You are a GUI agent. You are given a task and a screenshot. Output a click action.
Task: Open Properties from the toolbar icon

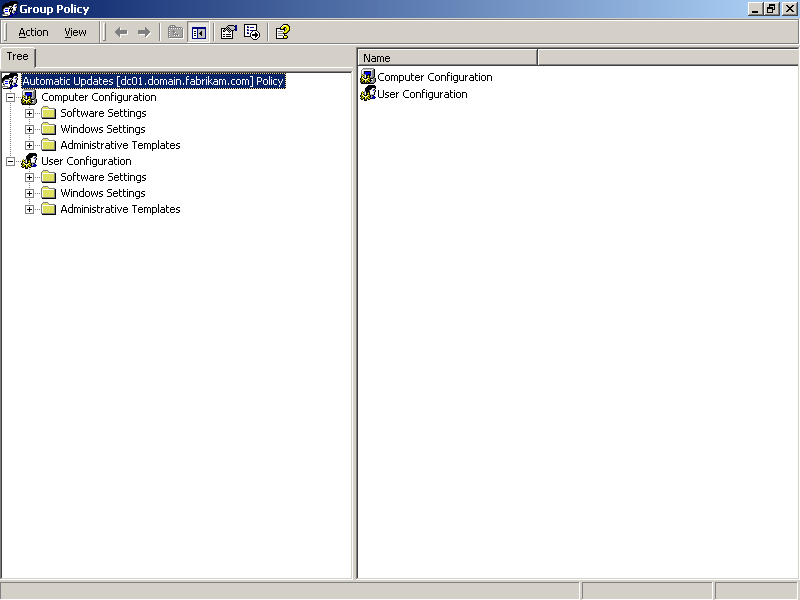click(228, 32)
